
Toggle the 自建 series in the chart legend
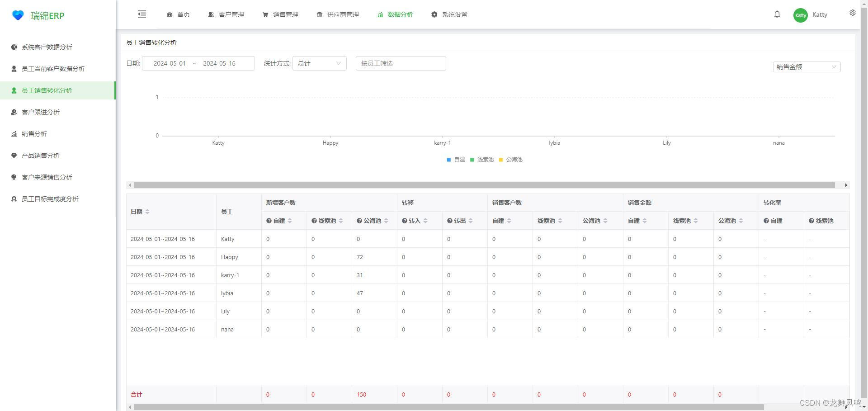(x=456, y=160)
